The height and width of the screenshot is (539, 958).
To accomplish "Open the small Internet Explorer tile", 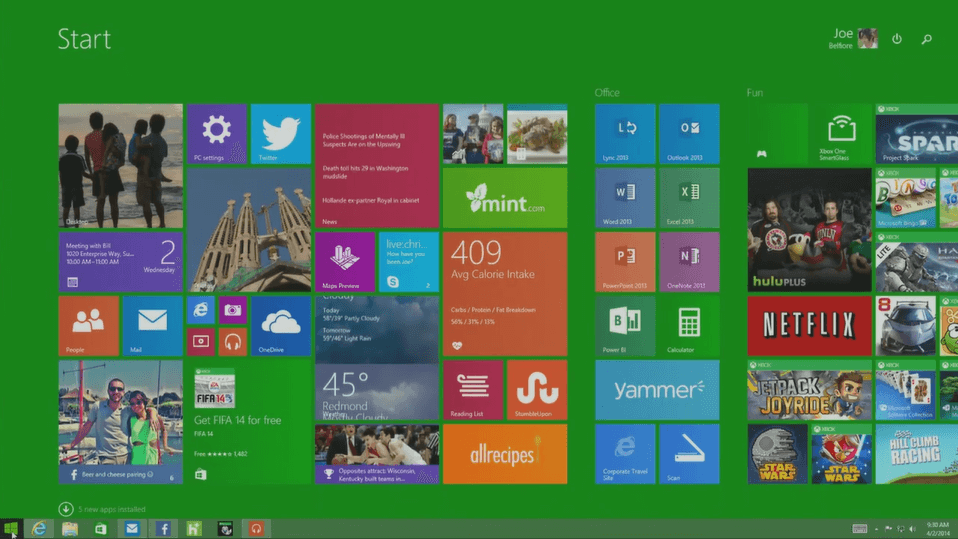I will click(201, 310).
